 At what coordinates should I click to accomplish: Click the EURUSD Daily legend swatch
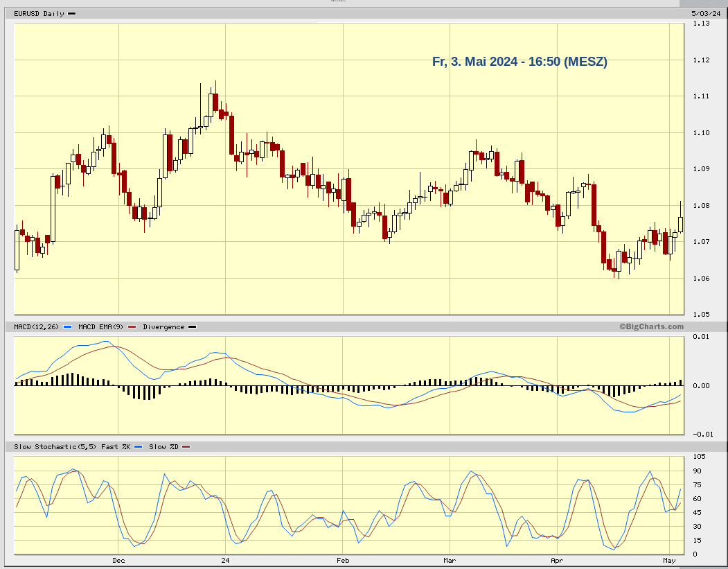click(71, 12)
